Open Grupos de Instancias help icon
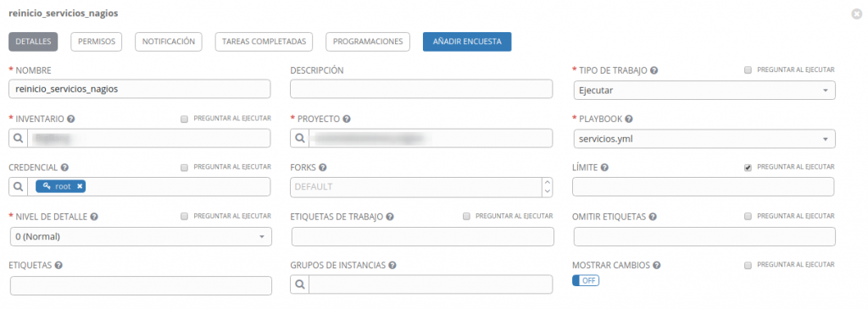The width and height of the screenshot is (868, 309). (x=392, y=265)
